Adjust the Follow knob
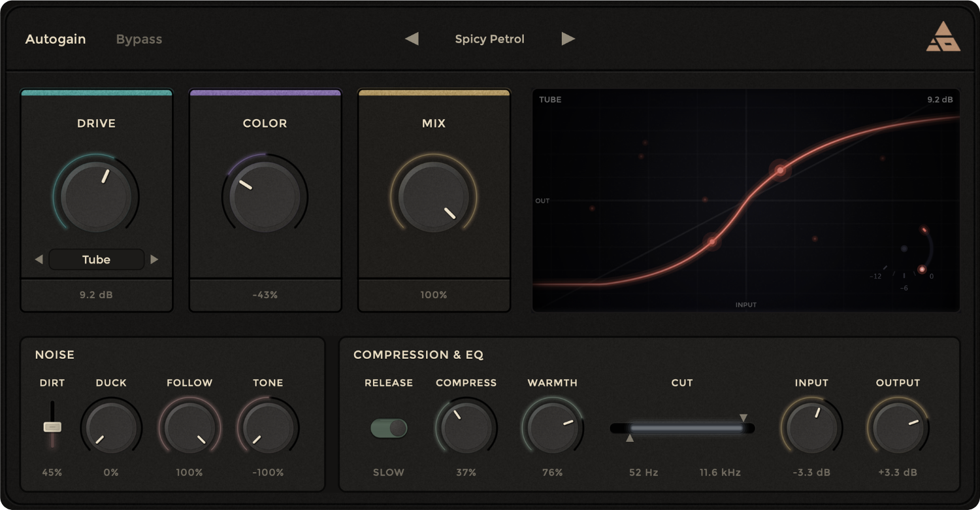This screenshot has height=510, width=980. pyautogui.click(x=189, y=427)
